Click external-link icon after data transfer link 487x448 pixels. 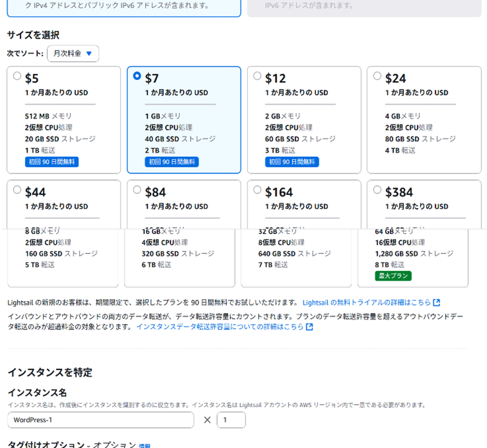click(309, 327)
